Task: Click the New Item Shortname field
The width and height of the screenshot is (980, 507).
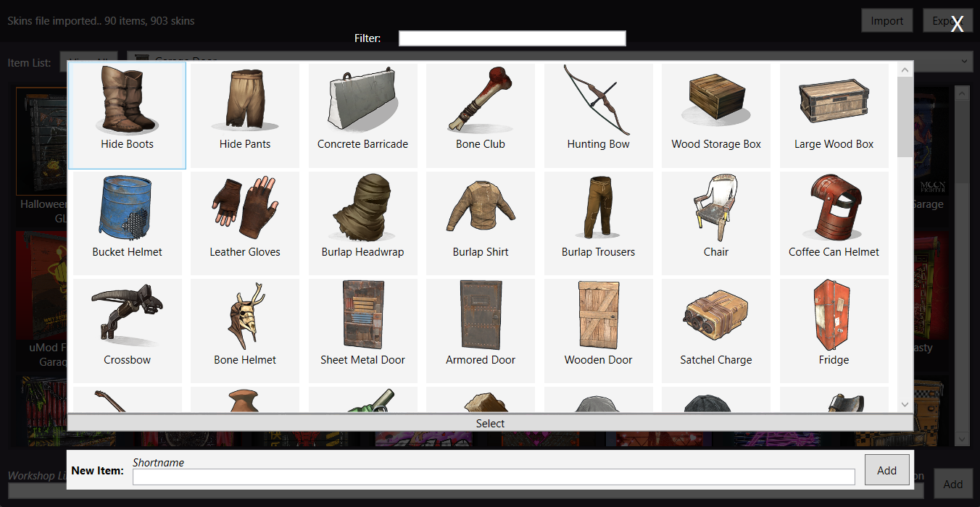Action: [x=493, y=477]
